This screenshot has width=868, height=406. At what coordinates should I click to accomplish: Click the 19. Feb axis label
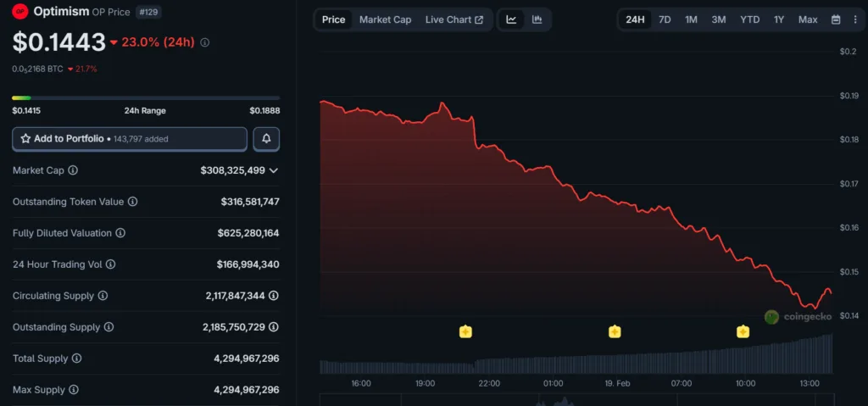click(617, 383)
